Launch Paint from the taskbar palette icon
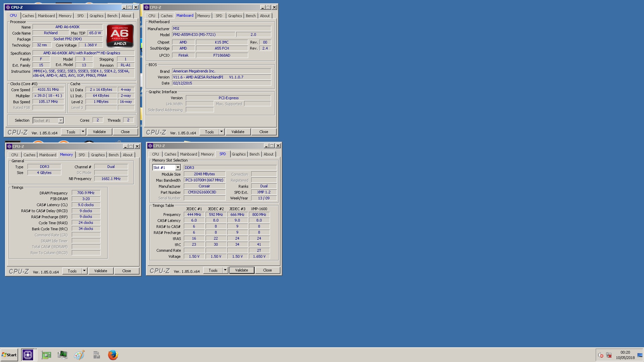Screen dimensions: 644x362 (x=79, y=355)
